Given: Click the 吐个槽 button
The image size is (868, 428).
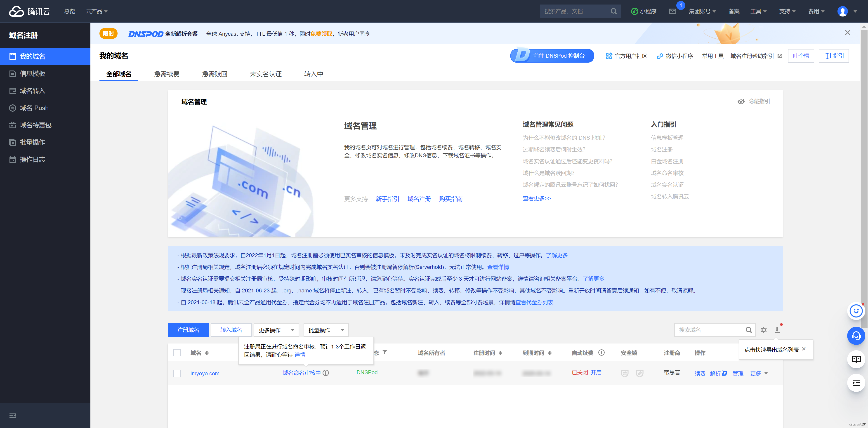Looking at the screenshot, I should 801,56.
